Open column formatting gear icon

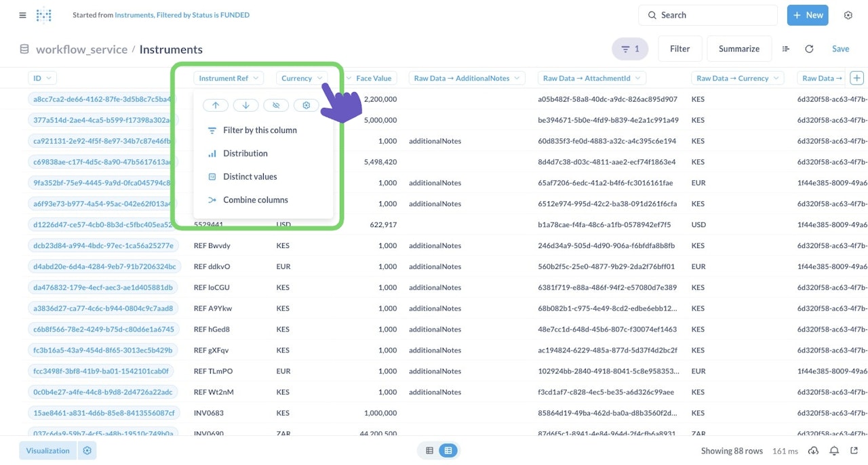click(x=307, y=105)
